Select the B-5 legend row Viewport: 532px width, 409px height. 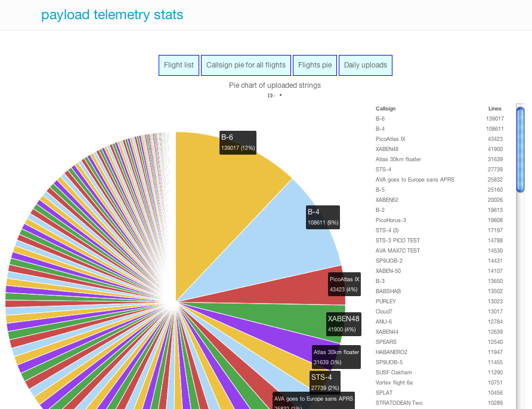pos(440,190)
